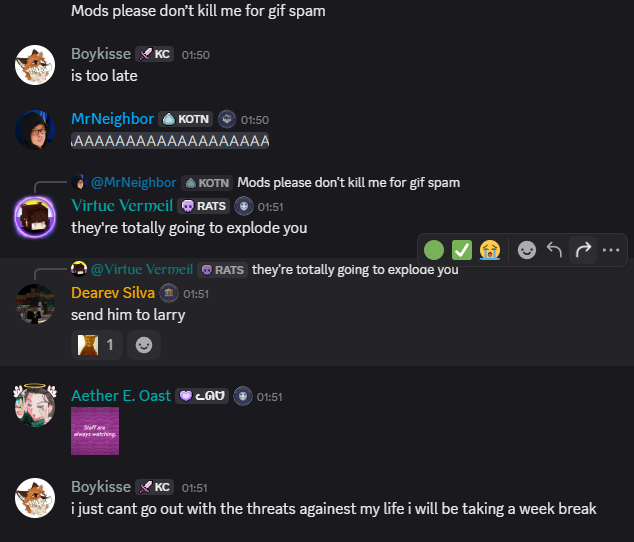React with the crying face emoji
Viewport: 634px width, 542px height.
pos(490,250)
